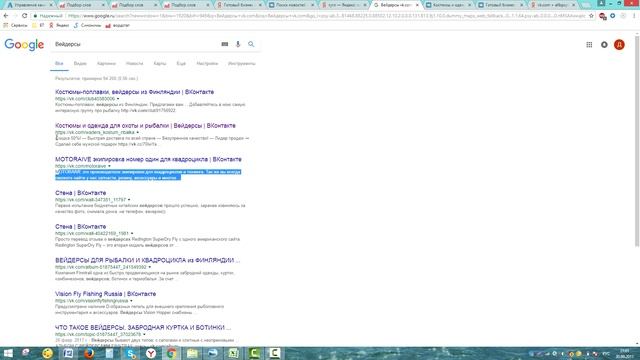Open the Яндекс bookmark
The height and width of the screenshot is (360, 640).
point(59,25)
